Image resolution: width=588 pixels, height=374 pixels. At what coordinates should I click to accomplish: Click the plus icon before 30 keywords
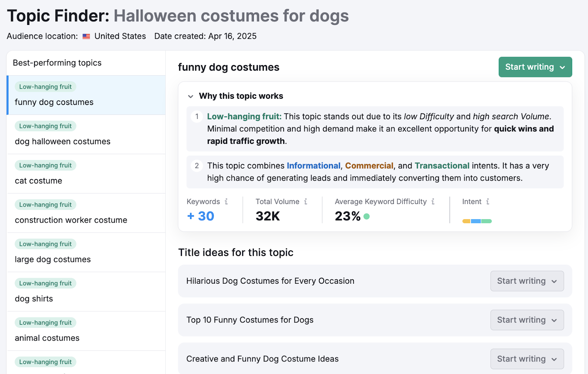coord(191,216)
